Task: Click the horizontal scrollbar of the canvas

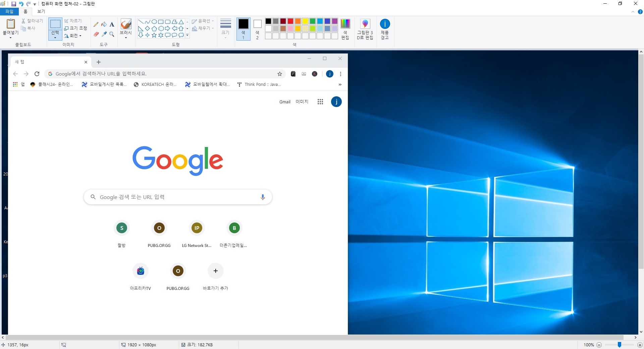Action: point(315,337)
